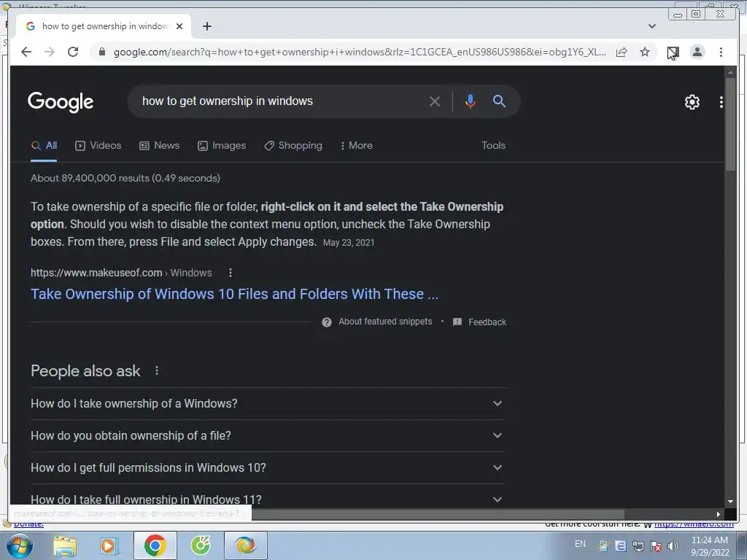Screen dimensions: 747x560
Task: Go to Google home via the logo
Action: (x=61, y=102)
